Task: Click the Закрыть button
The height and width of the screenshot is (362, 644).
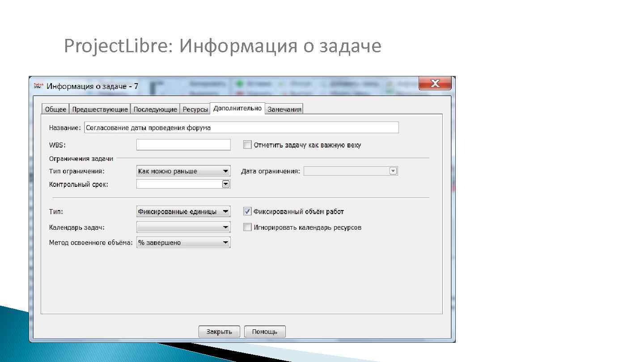Action: tap(219, 332)
